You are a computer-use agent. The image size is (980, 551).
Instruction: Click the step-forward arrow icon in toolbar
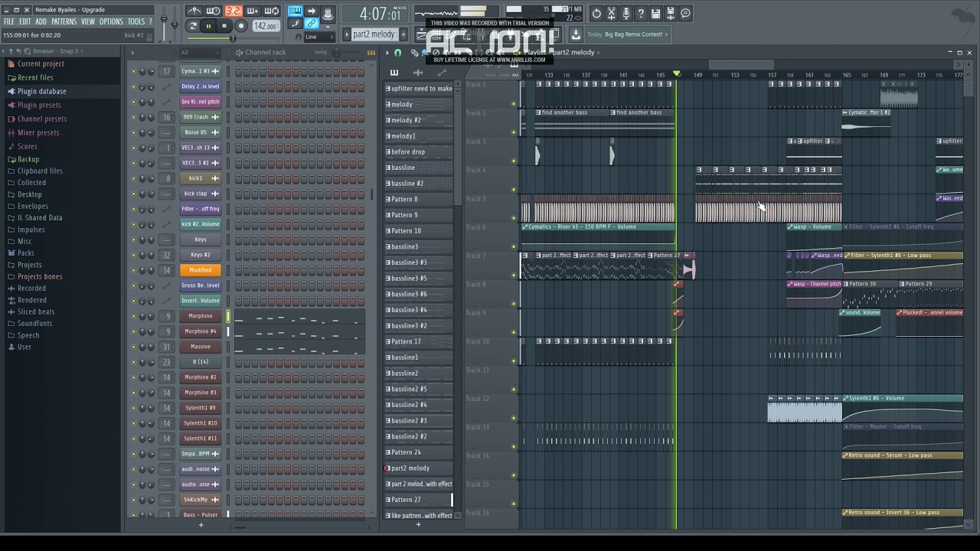312,11
